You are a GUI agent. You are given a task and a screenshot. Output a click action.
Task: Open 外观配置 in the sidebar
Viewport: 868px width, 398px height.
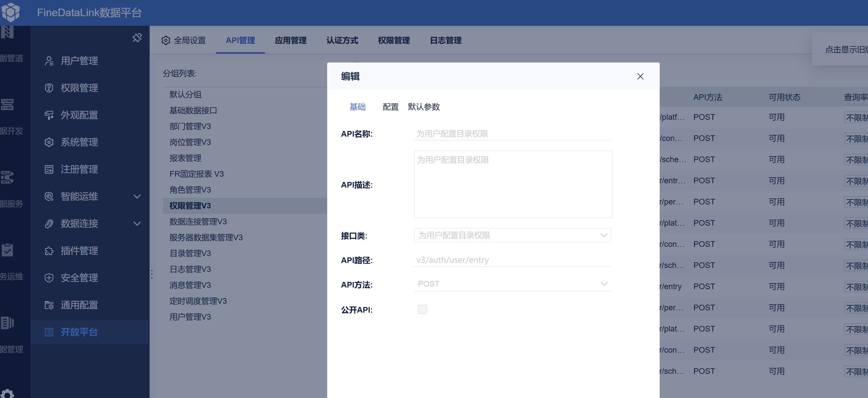(79, 115)
